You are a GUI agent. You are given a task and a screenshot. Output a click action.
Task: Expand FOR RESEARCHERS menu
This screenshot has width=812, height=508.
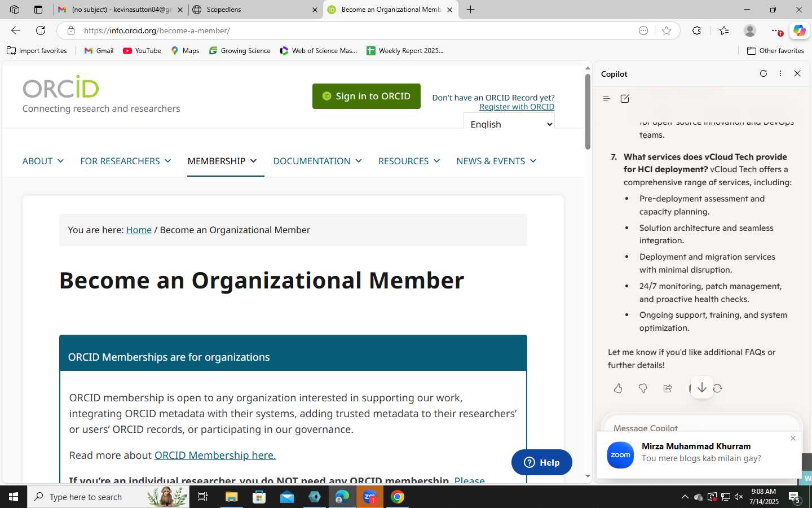[126, 161]
